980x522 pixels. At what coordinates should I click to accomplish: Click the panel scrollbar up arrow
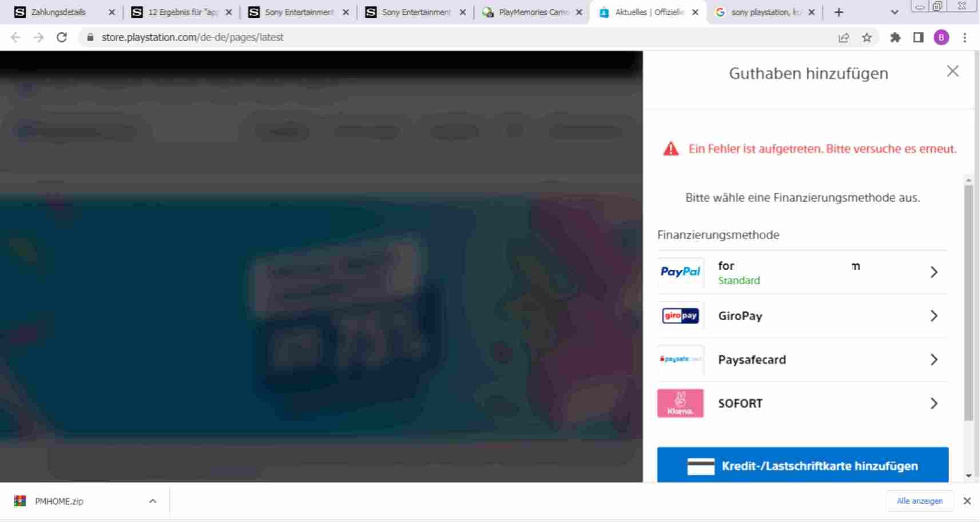click(968, 180)
